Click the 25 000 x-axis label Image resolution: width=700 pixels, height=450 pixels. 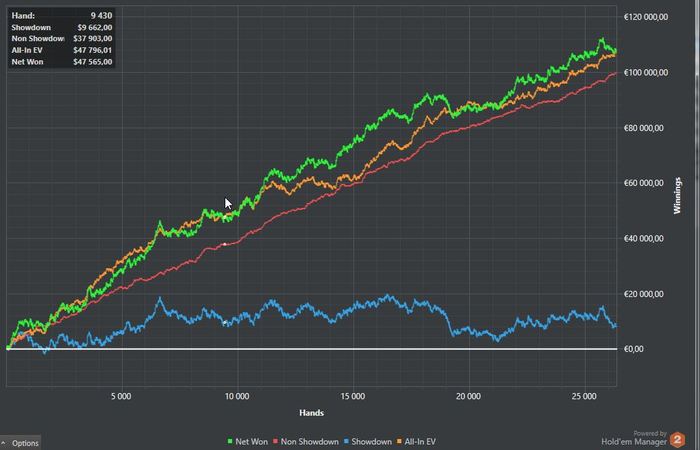(584, 396)
